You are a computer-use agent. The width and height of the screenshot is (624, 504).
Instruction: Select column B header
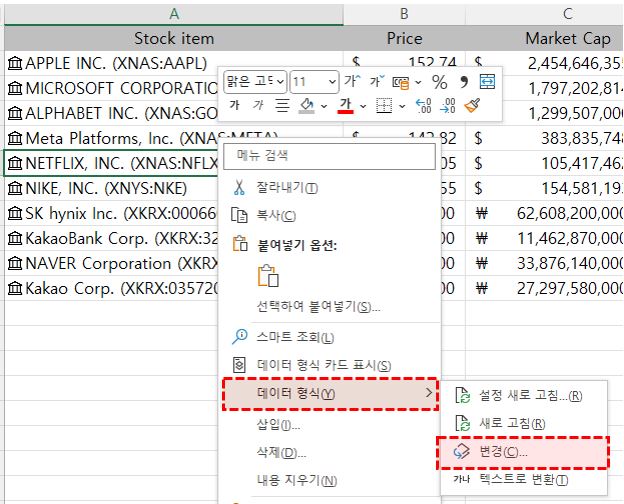click(404, 14)
